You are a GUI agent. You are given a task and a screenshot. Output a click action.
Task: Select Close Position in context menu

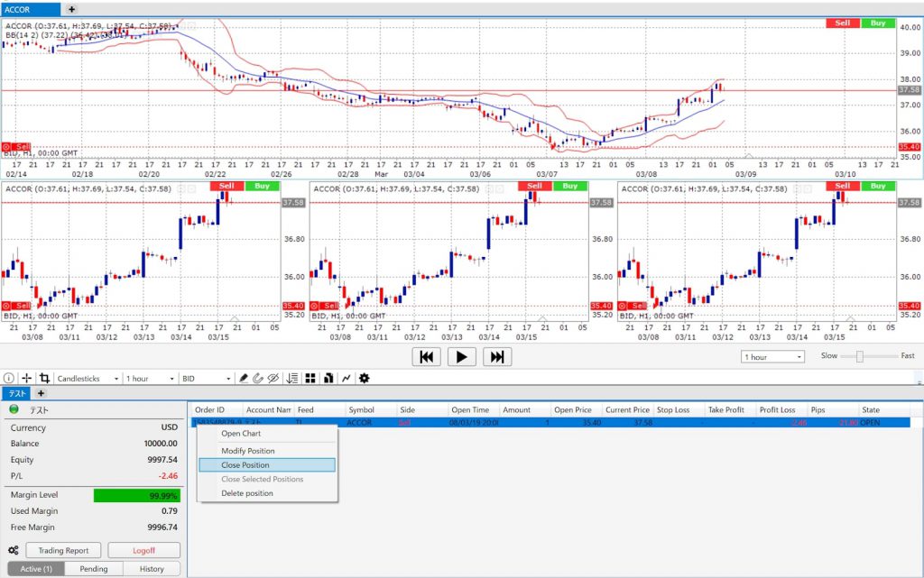pos(267,465)
